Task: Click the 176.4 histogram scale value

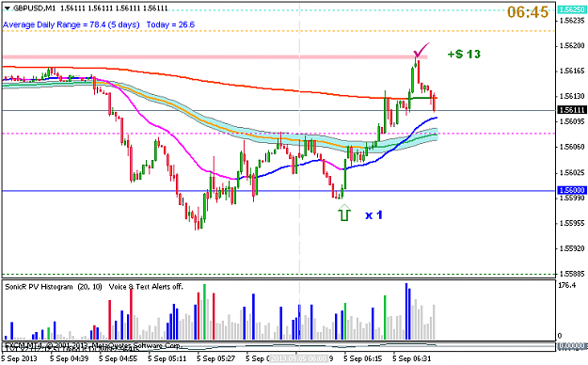Action: click(566, 285)
